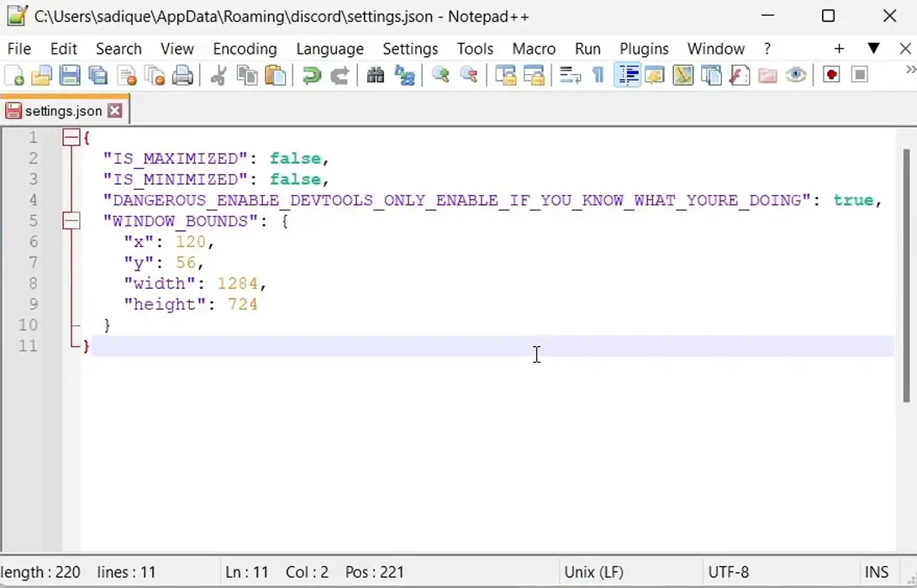Click the width value 1284
The height and width of the screenshot is (588, 917).
pyautogui.click(x=237, y=283)
